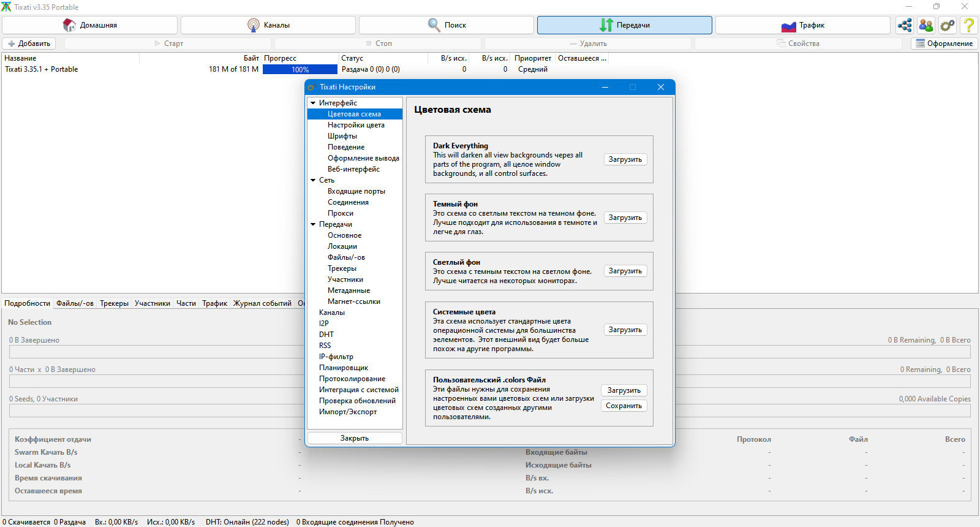
Task: Select Настройки цвета in settings tree
Action: point(356,125)
